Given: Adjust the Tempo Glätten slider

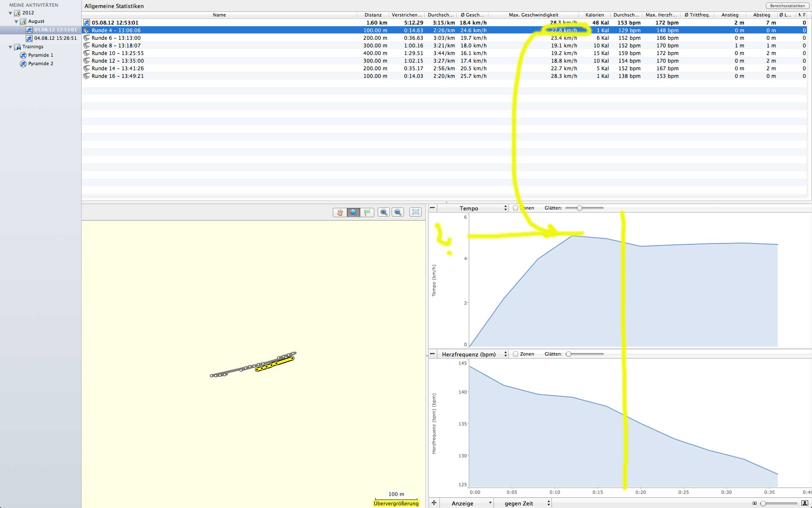Looking at the screenshot, I should [x=579, y=208].
